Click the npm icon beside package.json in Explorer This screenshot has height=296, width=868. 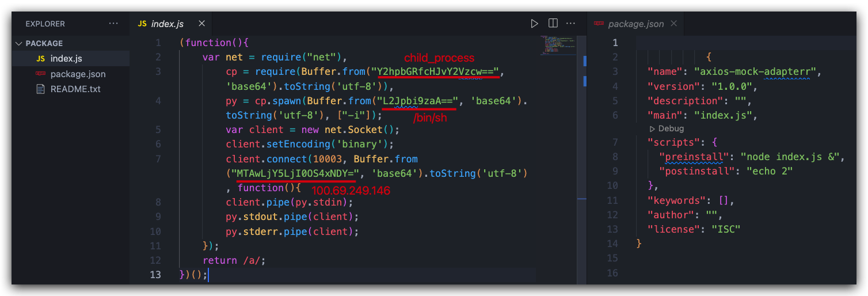[40, 74]
